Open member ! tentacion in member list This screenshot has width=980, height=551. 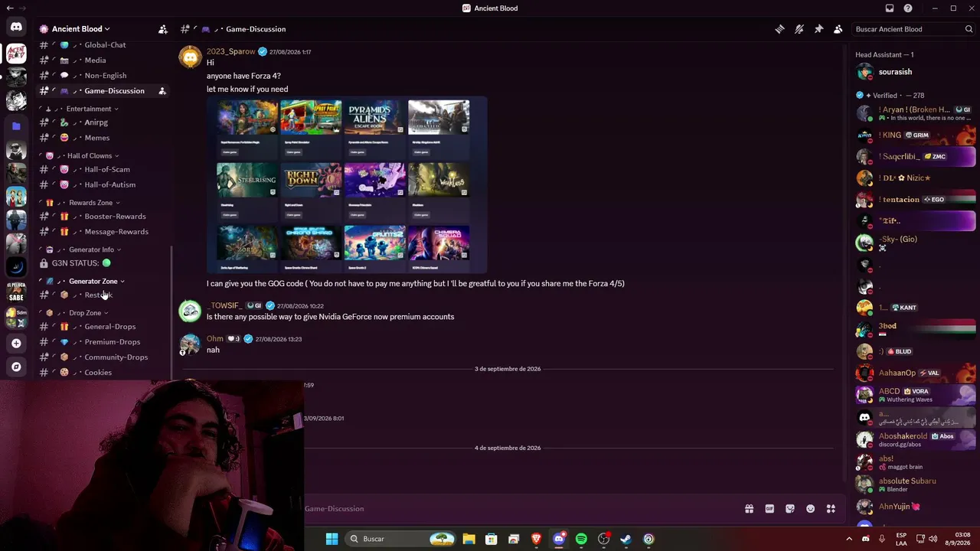tap(916, 200)
